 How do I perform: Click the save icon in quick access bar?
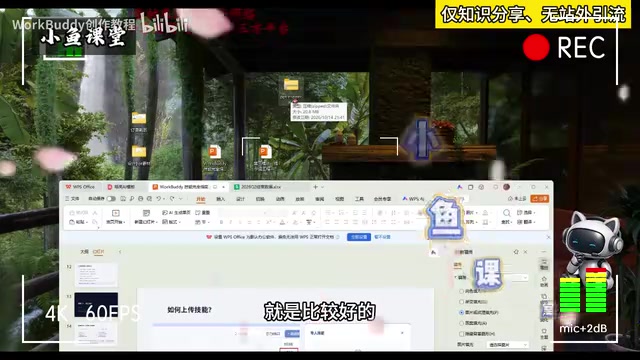pyautogui.click(x=123, y=199)
